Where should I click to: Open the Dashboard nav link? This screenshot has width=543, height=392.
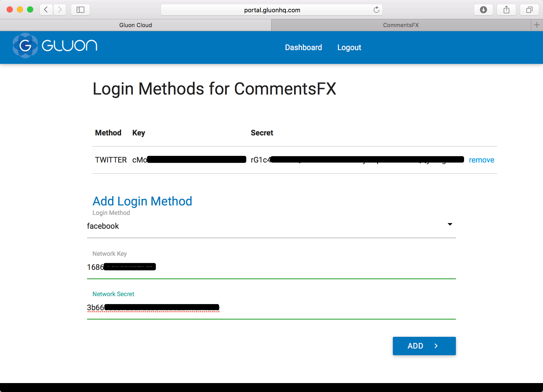pos(303,47)
